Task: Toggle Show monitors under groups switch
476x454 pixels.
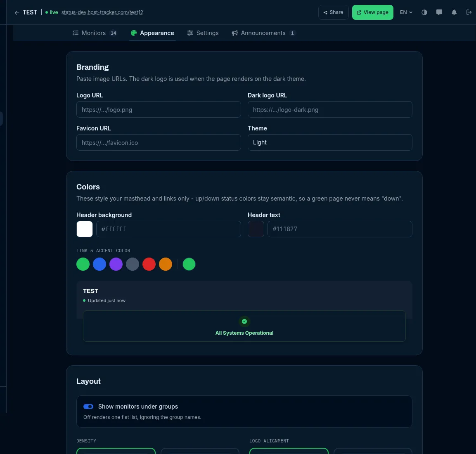Action: (x=88, y=407)
